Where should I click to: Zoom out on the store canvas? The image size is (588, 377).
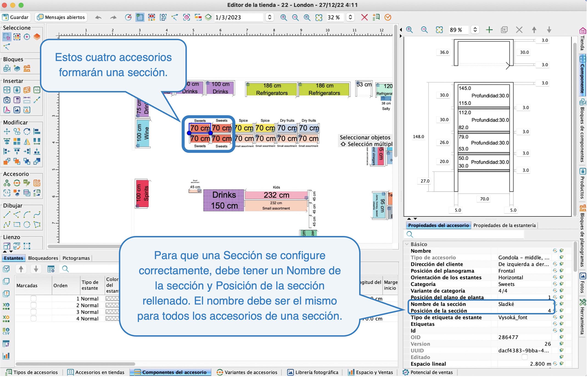click(296, 17)
